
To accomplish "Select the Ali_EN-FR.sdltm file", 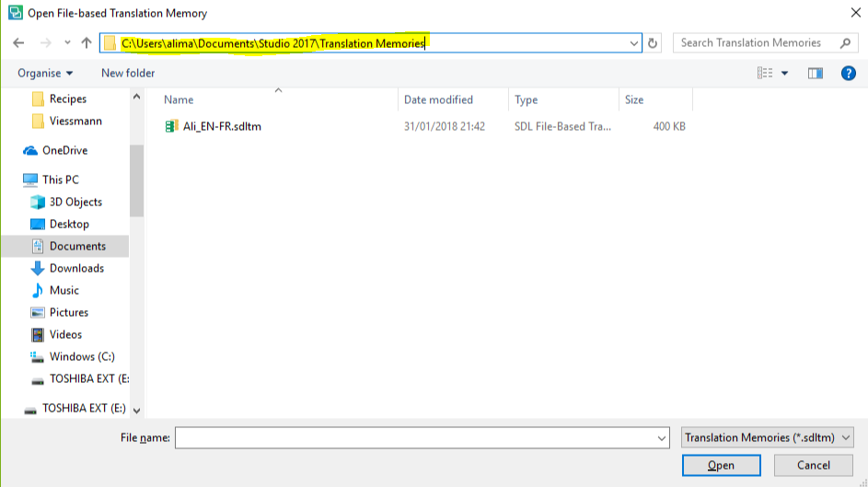I will [222, 126].
